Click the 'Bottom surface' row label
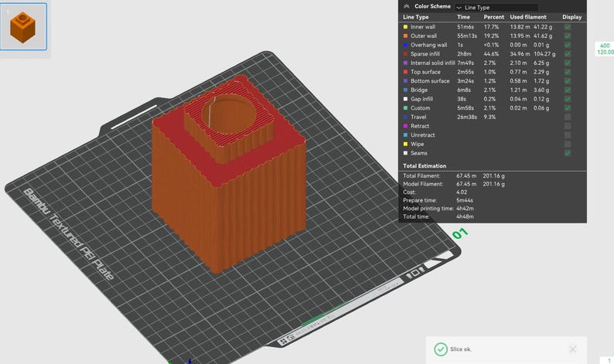This screenshot has width=614, height=364. 430,81
